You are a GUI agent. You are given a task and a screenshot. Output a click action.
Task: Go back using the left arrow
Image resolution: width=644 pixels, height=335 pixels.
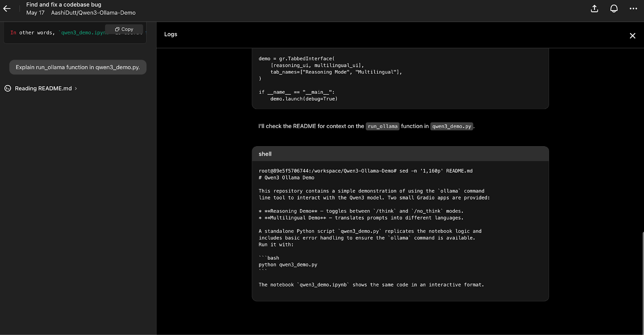pyautogui.click(x=7, y=8)
